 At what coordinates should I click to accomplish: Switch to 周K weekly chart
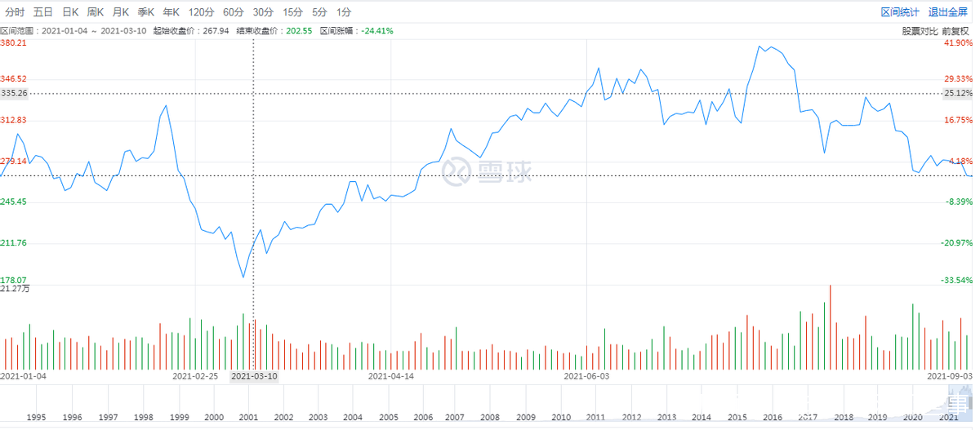pyautogui.click(x=96, y=12)
